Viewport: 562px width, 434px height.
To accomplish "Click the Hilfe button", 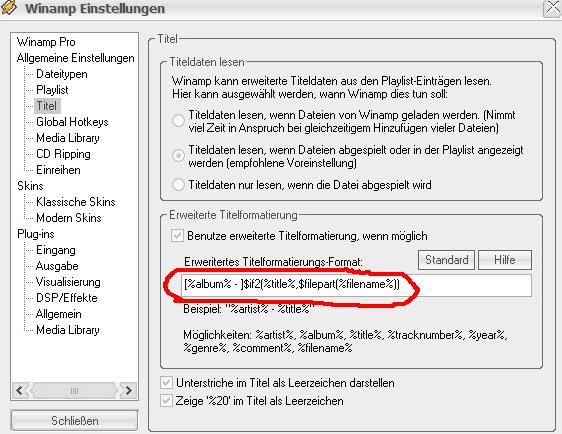I will tap(505, 260).
